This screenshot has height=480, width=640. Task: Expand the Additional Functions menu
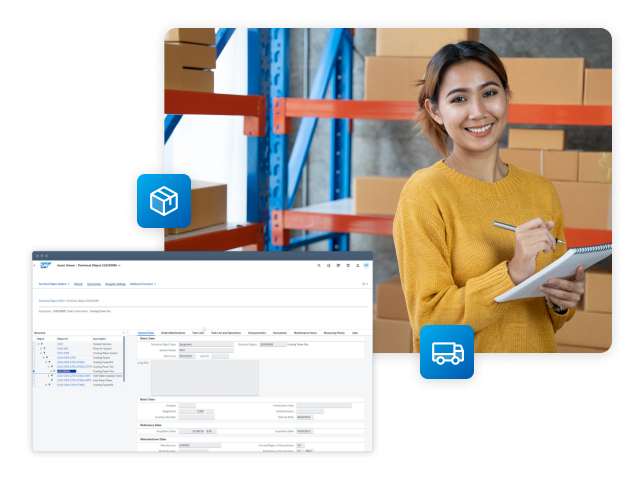click(142, 284)
